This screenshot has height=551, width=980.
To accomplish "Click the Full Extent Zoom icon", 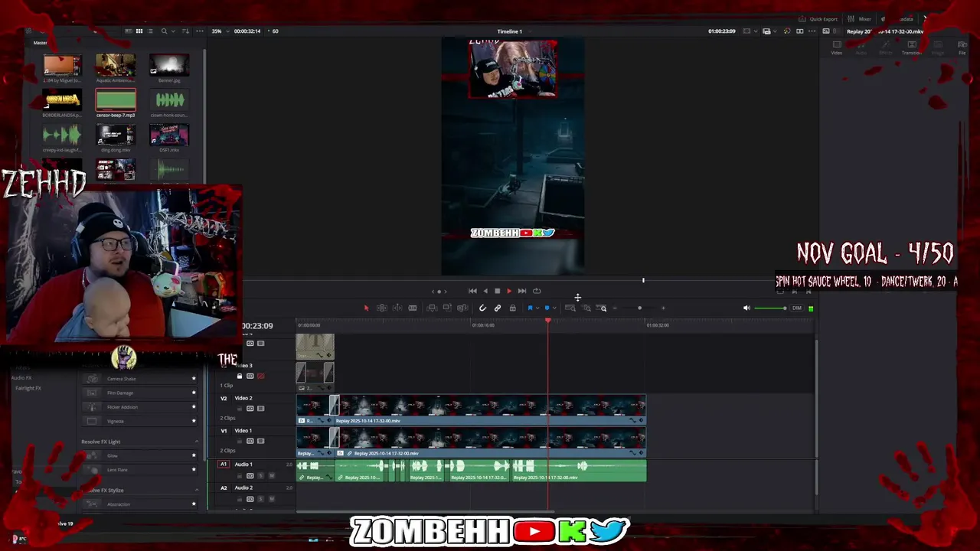I will click(570, 308).
